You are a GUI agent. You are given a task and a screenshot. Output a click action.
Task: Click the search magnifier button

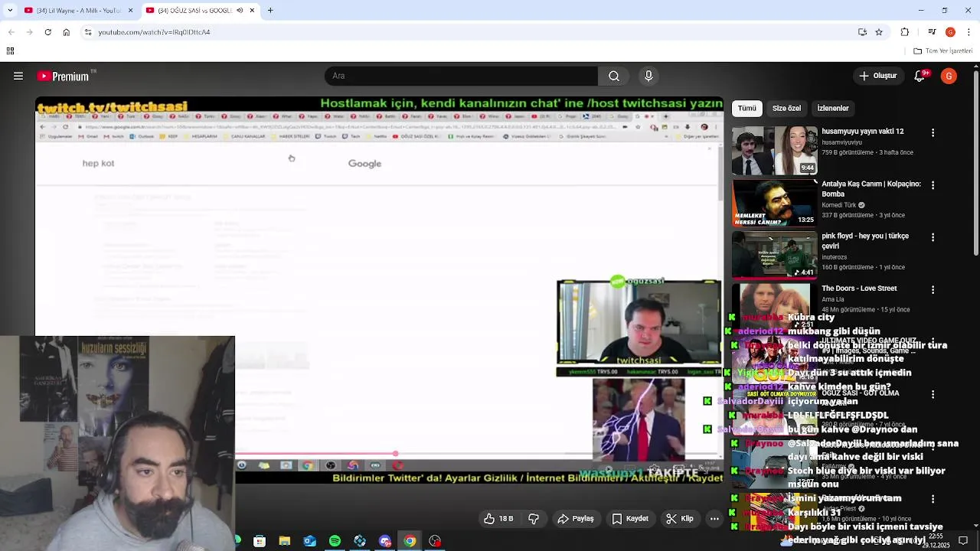[x=614, y=76]
